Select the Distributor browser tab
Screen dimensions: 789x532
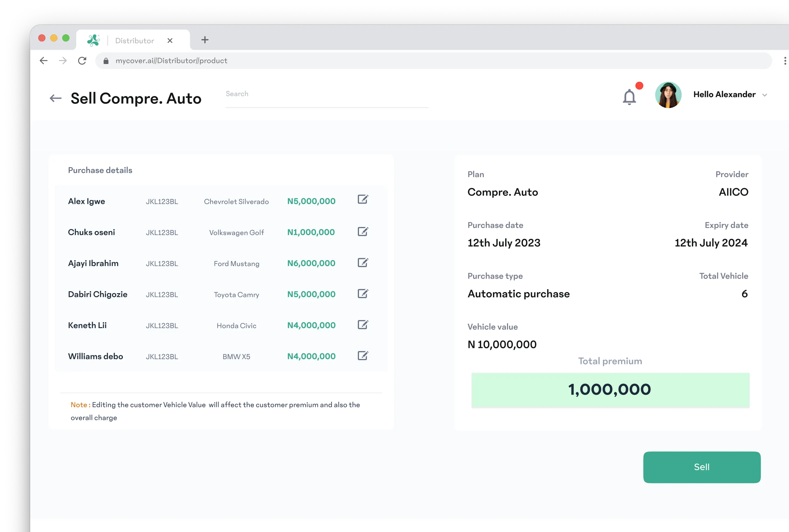(135, 41)
